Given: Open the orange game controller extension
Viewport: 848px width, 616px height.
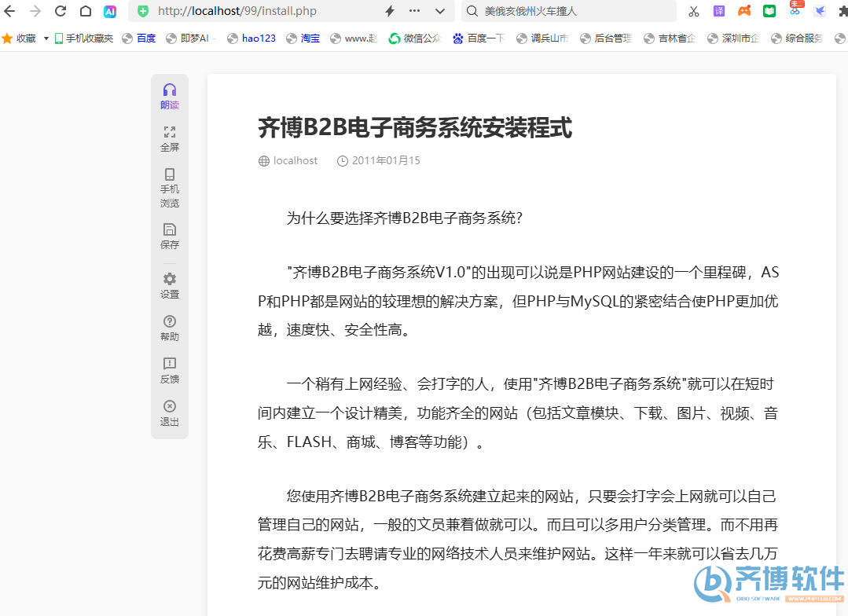Looking at the screenshot, I should [744, 11].
